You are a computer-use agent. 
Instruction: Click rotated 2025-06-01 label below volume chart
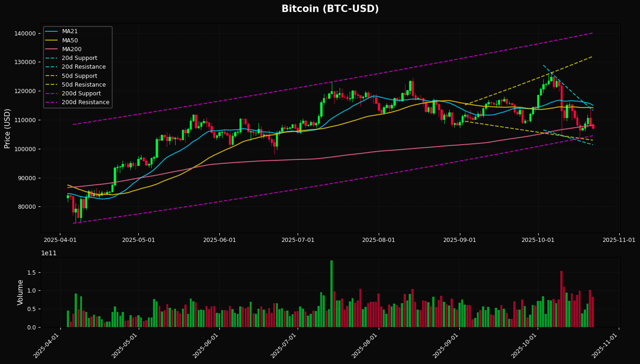207,346
